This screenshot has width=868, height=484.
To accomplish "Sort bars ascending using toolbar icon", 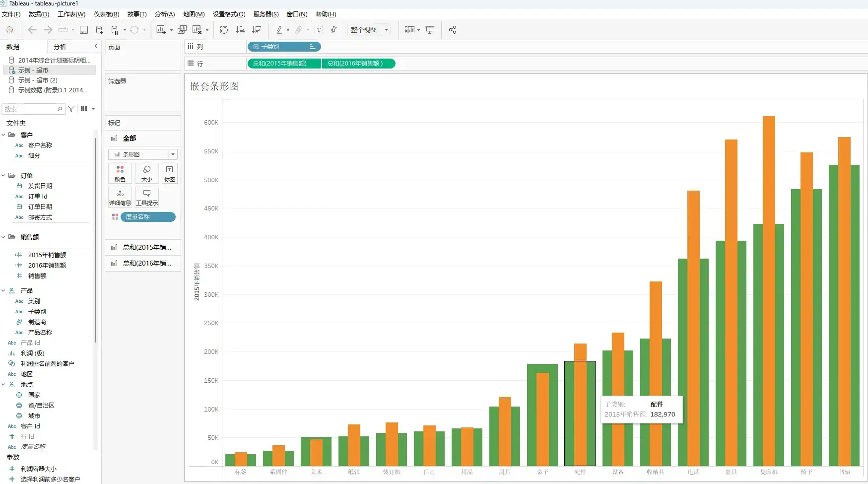I will 241,30.
